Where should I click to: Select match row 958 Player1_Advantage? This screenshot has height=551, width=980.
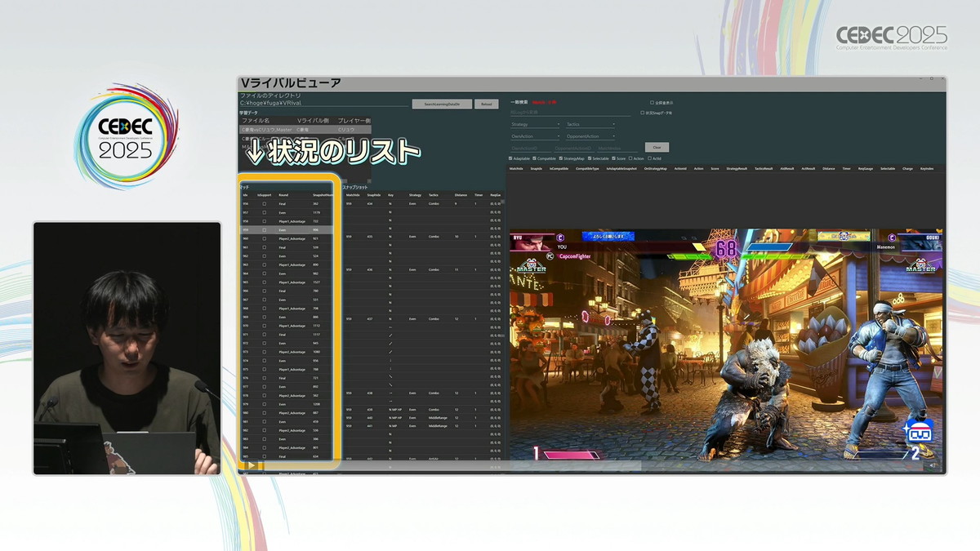pos(287,221)
